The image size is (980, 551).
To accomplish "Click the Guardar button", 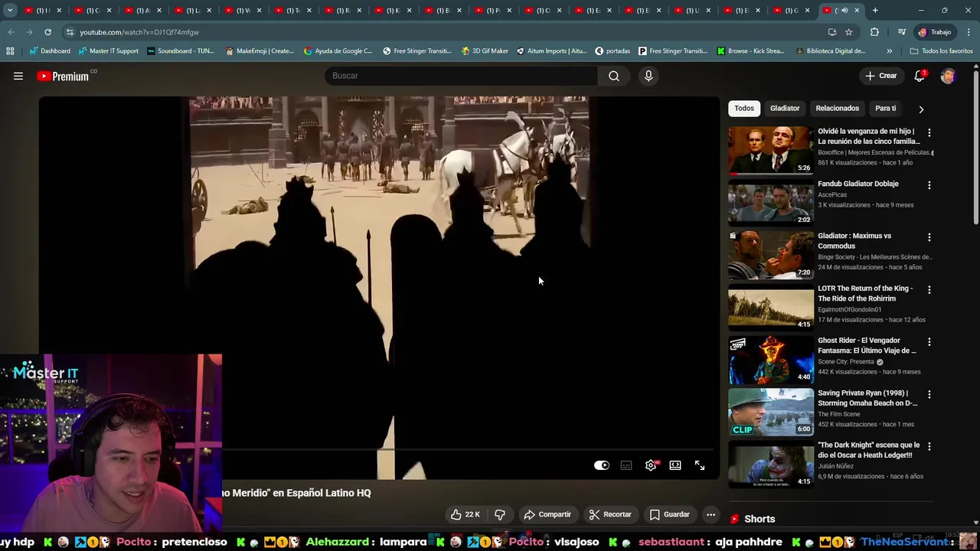I will click(x=670, y=514).
